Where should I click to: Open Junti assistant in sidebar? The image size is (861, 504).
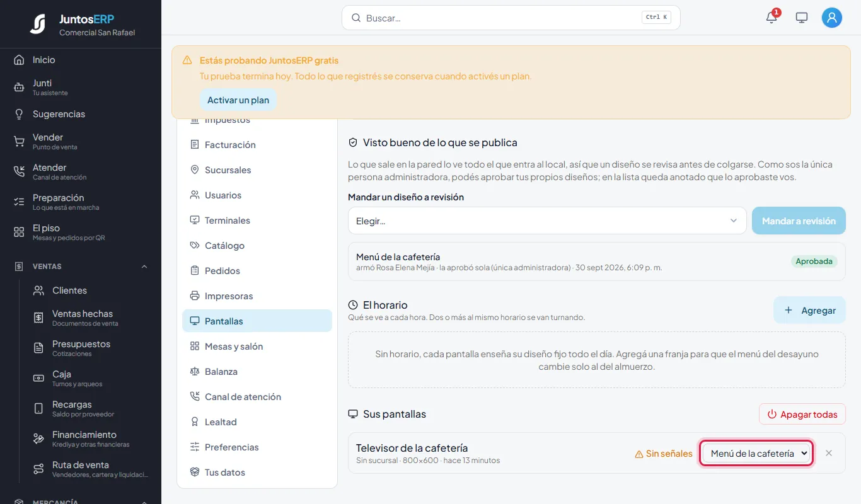81,88
